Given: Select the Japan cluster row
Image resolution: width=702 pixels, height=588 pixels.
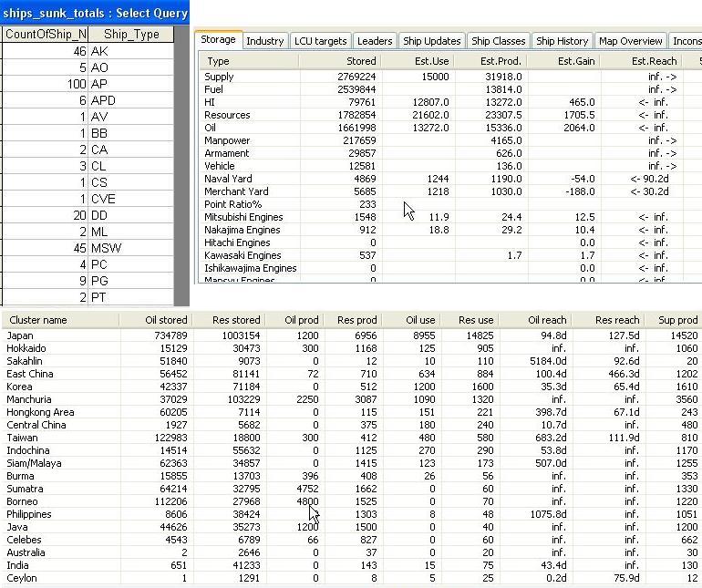Looking at the screenshot, I should tap(352, 335).
